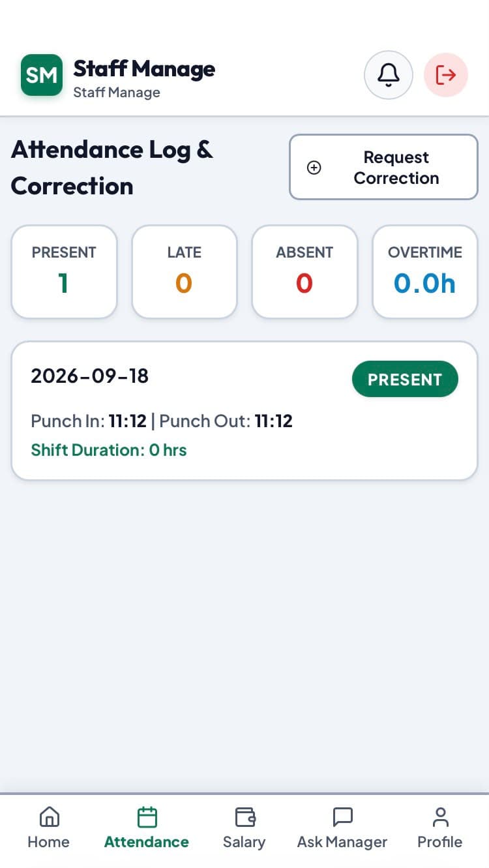Tap the Ask Manager chat bubble icon
Image resolution: width=489 pixels, height=868 pixels.
click(342, 817)
